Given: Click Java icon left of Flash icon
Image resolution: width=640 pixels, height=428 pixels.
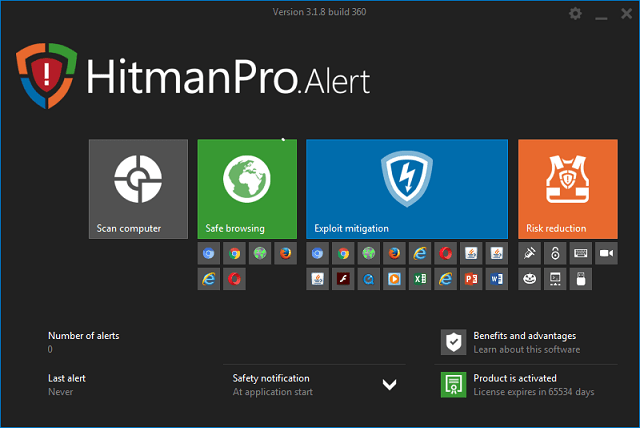Looking at the screenshot, I should [x=317, y=279].
